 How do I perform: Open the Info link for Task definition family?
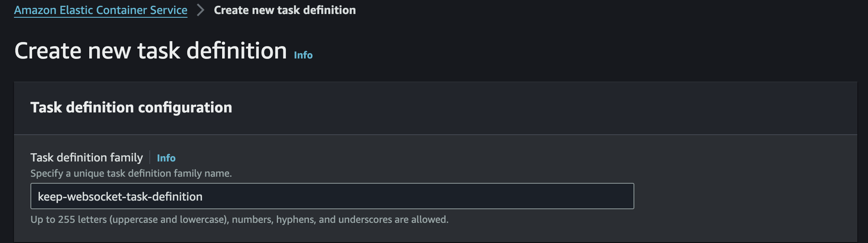click(x=166, y=158)
